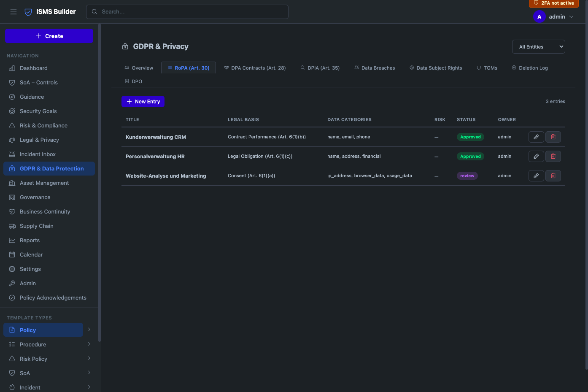Click Website-Analyse und Marketing title
Viewport: 588px width, 392px height.
point(166,176)
